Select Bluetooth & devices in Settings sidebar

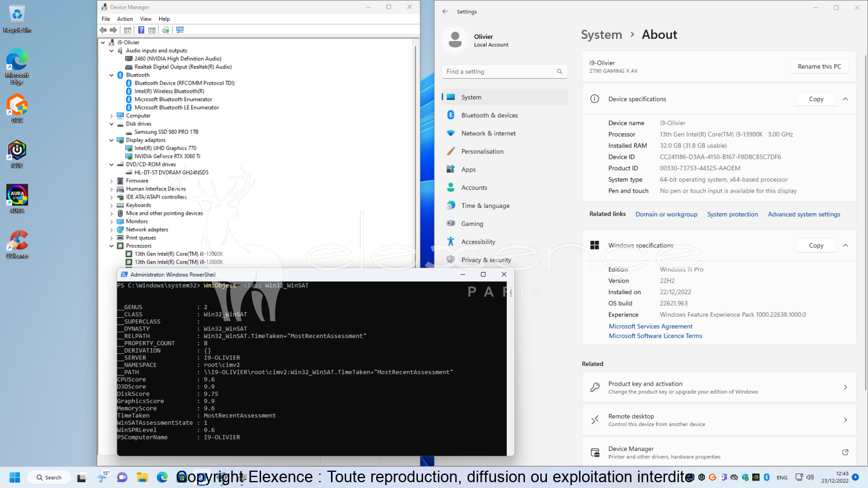pos(505,115)
